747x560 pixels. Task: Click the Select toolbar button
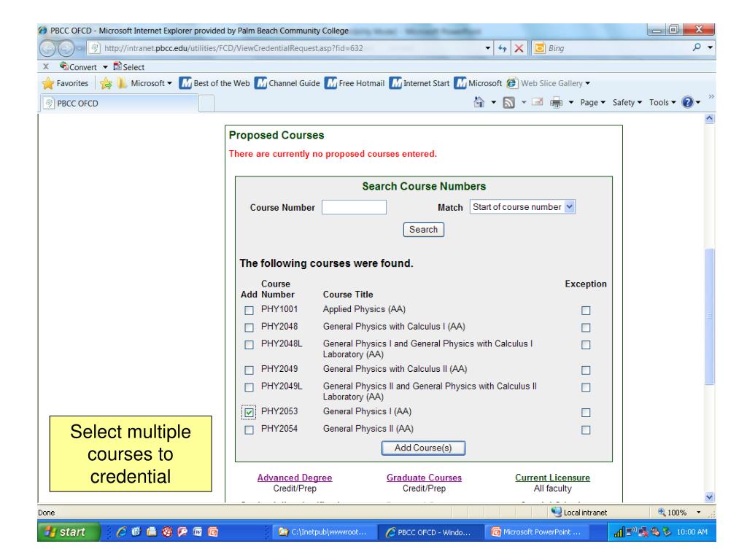tap(128, 66)
